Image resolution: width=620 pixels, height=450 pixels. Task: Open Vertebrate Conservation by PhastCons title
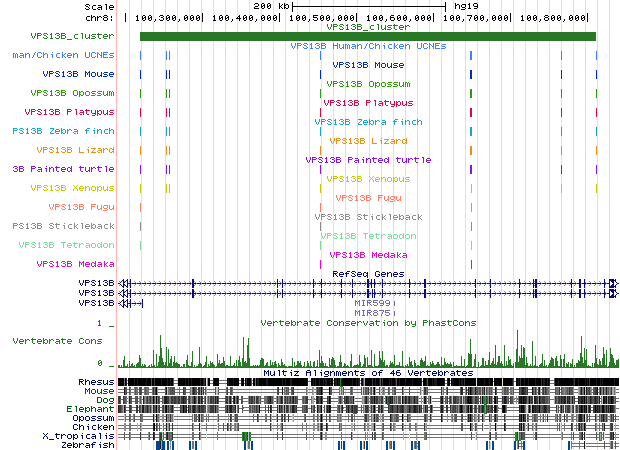368,323
